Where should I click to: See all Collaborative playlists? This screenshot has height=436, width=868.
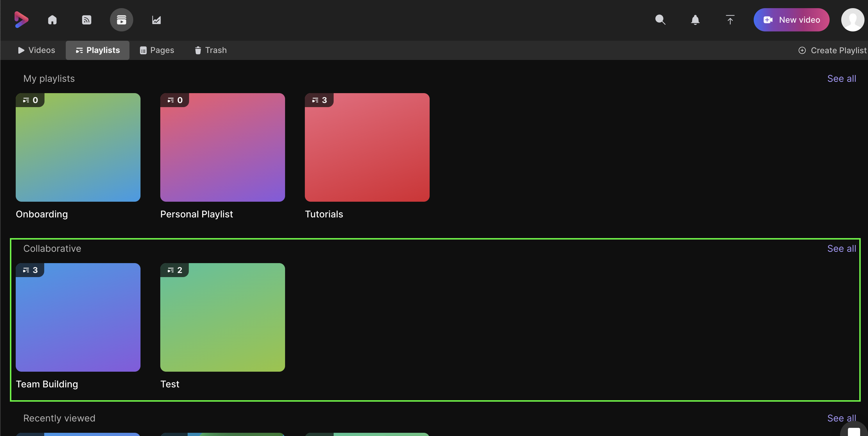tap(841, 249)
